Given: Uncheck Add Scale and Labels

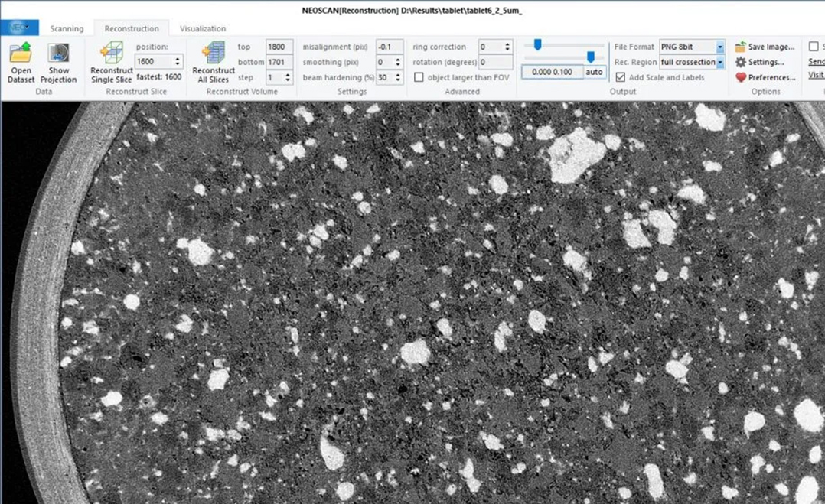Looking at the screenshot, I should click(x=620, y=77).
